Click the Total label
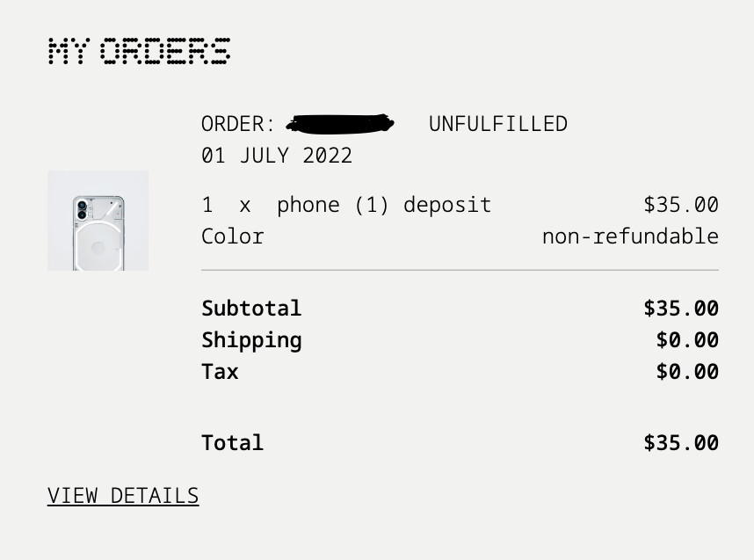This screenshot has width=754, height=560. tap(232, 442)
